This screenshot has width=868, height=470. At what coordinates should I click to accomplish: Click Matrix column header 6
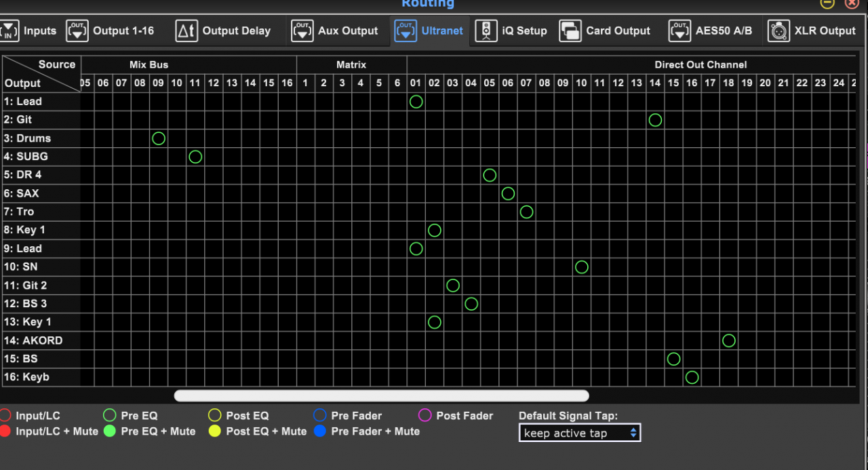397,83
